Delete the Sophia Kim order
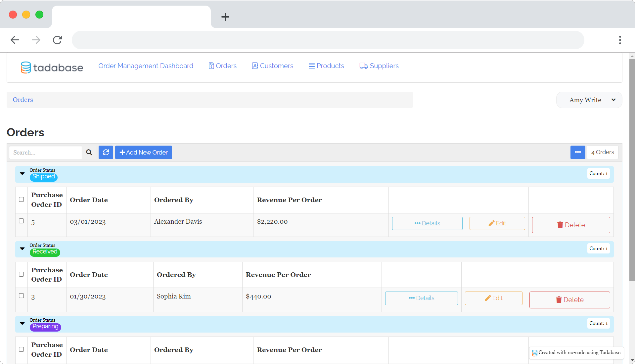Viewport: 635px width, 364px height. coord(569,300)
